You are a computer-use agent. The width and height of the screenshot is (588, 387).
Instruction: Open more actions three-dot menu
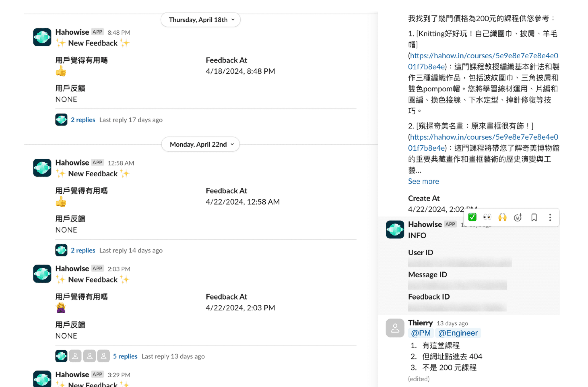click(550, 217)
